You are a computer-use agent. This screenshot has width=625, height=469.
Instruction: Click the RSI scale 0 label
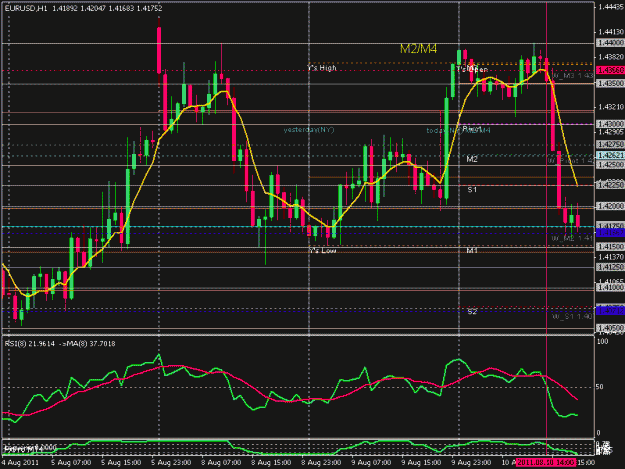pyautogui.click(x=599, y=433)
